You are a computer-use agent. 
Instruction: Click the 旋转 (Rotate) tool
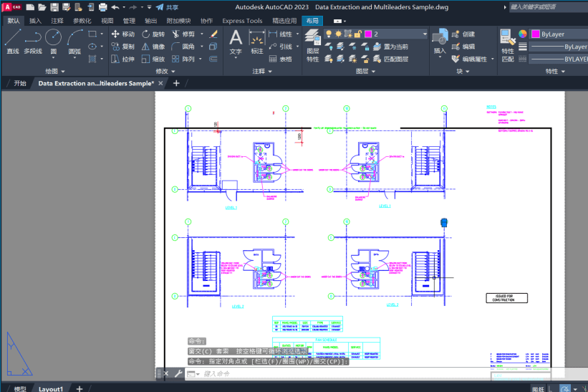(x=153, y=34)
